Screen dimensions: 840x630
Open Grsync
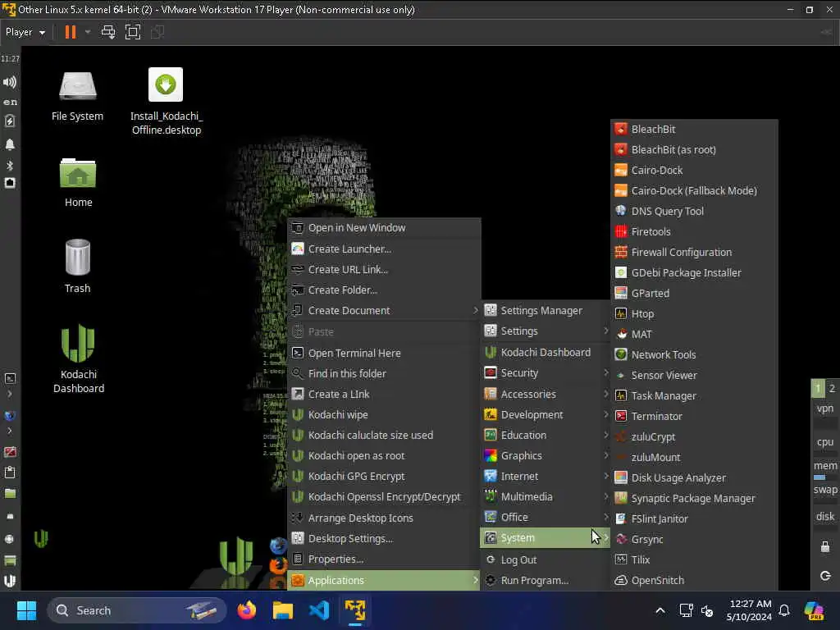[694, 539]
